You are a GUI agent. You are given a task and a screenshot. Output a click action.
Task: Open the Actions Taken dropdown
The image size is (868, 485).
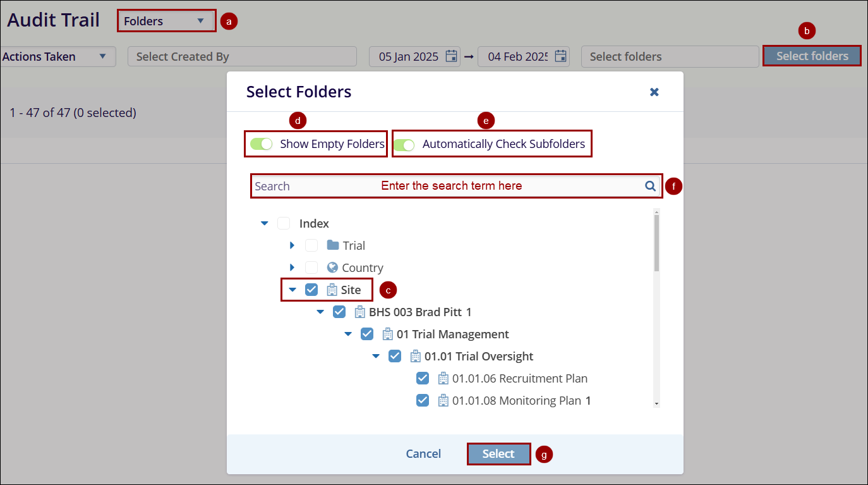pyautogui.click(x=56, y=56)
